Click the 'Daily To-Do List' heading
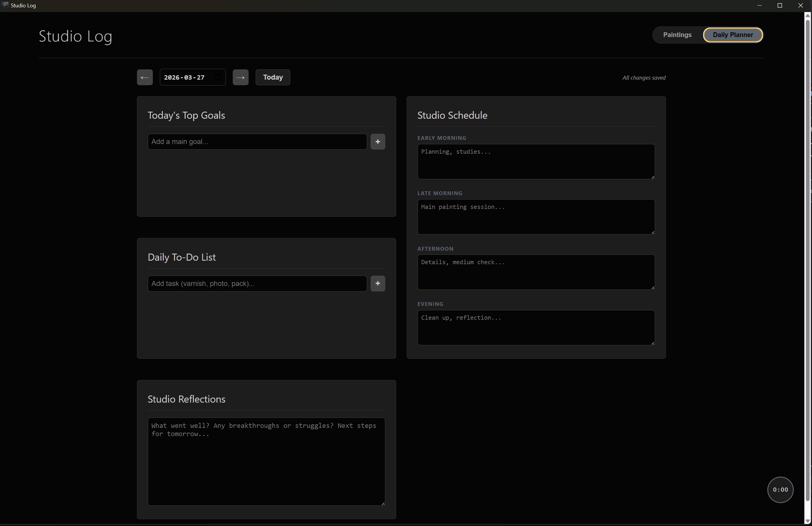Viewport: 812px width, 526px height. (x=182, y=257)
